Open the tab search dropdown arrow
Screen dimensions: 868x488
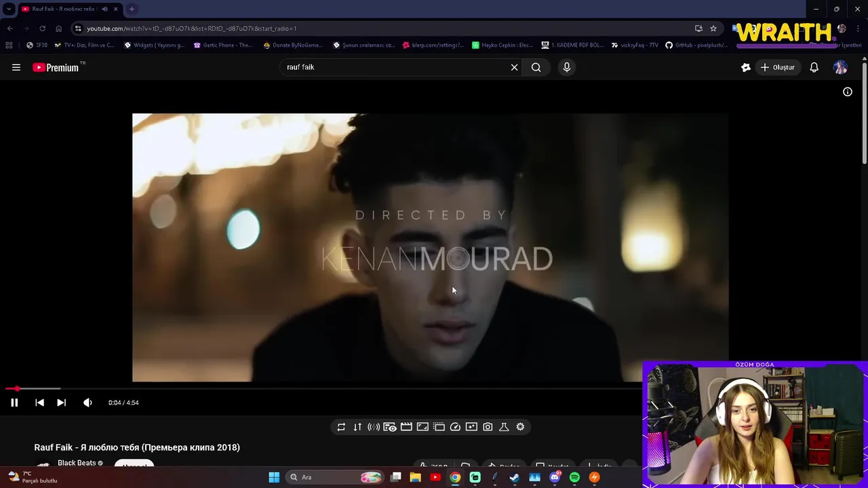tap(9, 9)
